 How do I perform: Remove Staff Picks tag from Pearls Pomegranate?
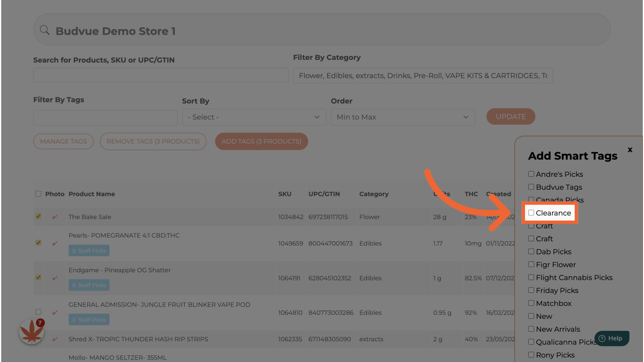(x=74, y=251)
